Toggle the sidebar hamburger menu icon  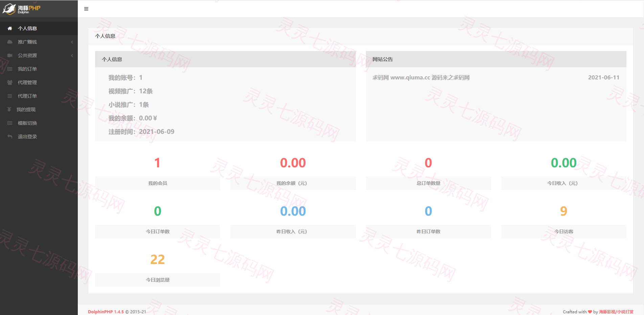86,9
